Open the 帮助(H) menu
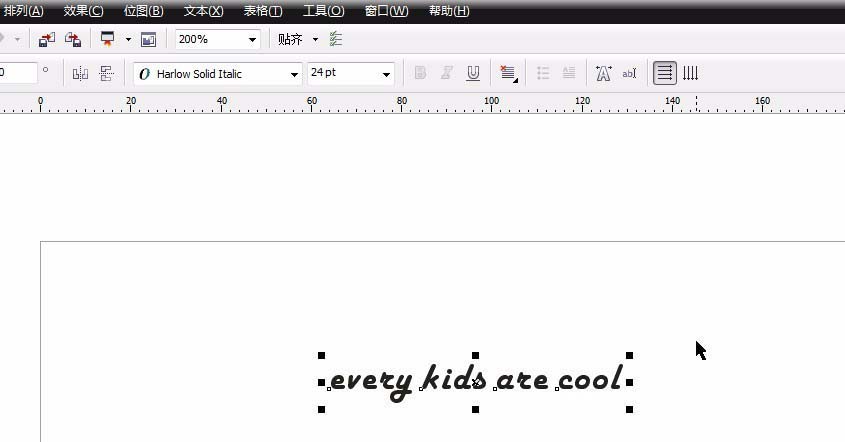Image resolution: width=845 pixels, height=442 pixels. pyautogui.click(x=449, y=11)
